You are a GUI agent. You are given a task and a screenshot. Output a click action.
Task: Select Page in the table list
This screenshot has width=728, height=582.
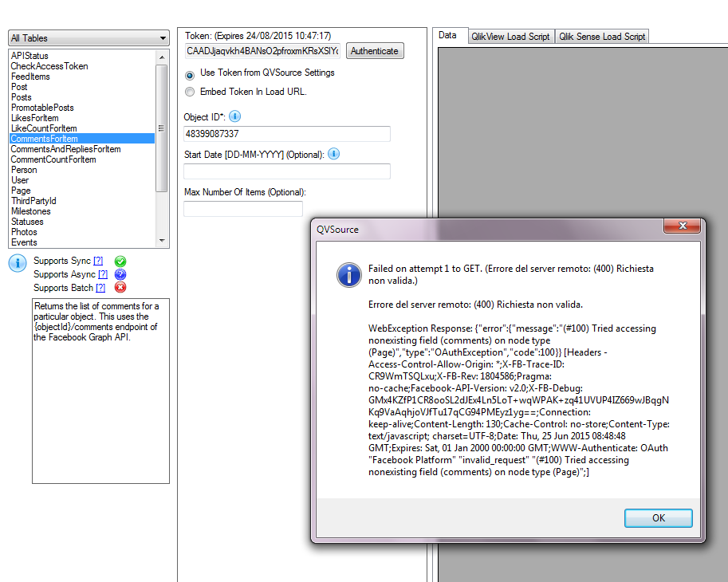[82, 191]
